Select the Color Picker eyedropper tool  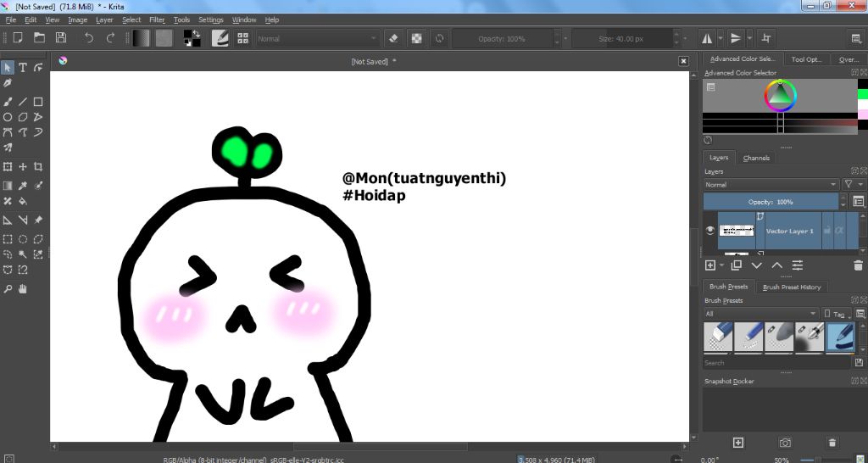[x=23, y=186]
